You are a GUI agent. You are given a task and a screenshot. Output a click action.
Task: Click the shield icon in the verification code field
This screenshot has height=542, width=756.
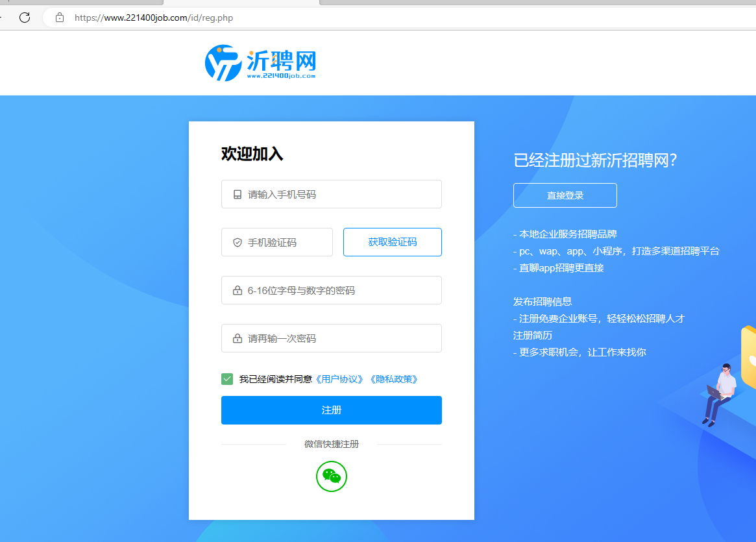(238, 243)
